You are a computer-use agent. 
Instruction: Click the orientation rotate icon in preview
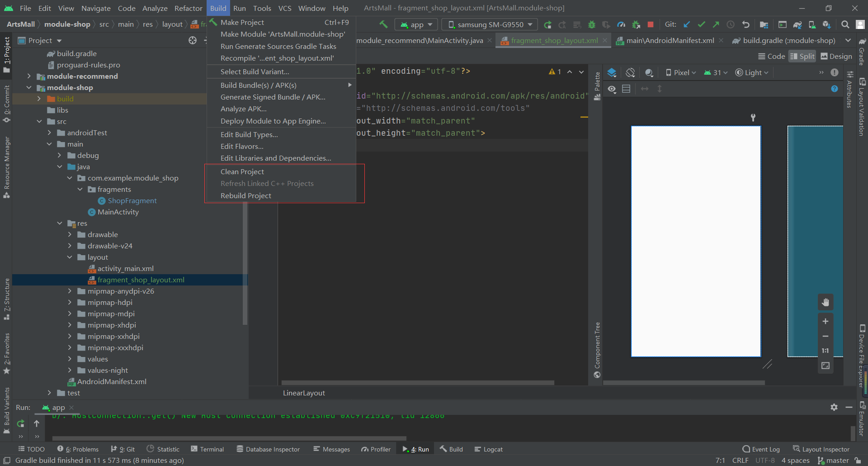pyautogui.click(x=630, y=72)
